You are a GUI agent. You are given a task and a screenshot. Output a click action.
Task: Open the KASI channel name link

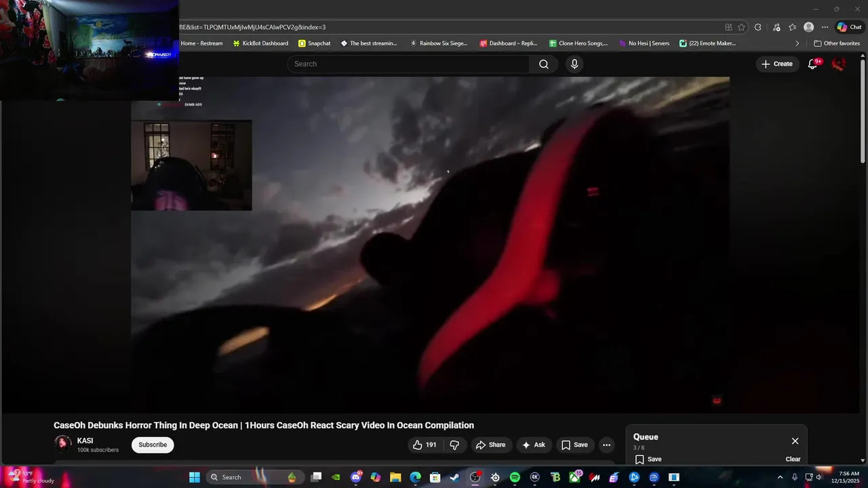[x=85, y=441]
